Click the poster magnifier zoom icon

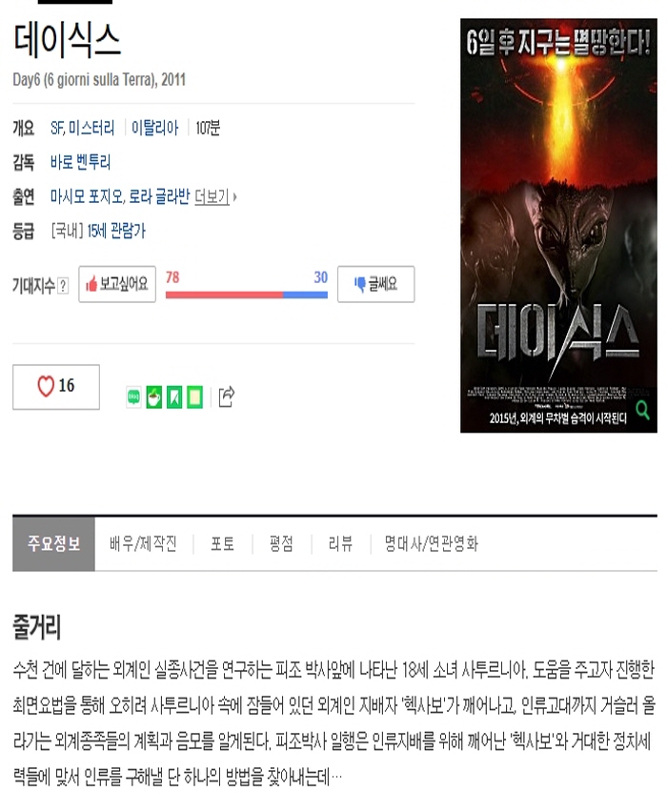point(642,410)
